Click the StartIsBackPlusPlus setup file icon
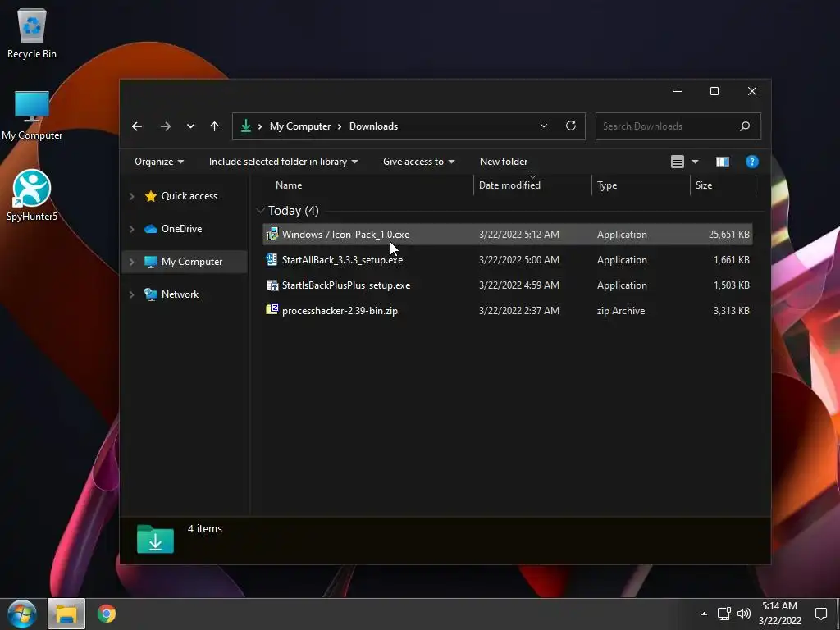 272,285
